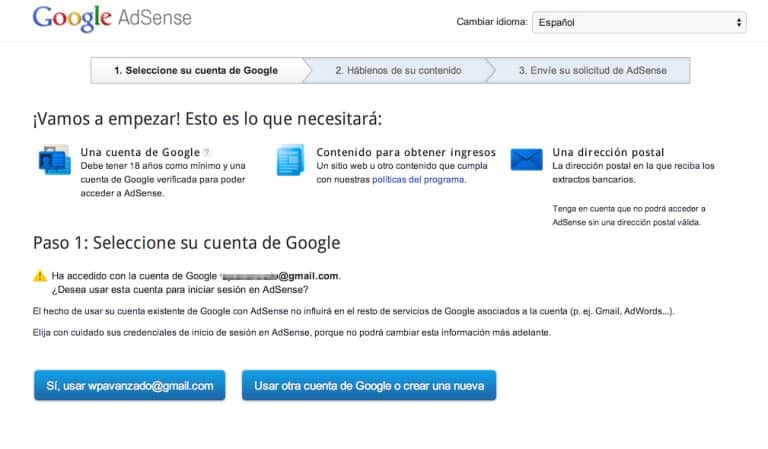Click the Google account icon

tap(52, 160)
